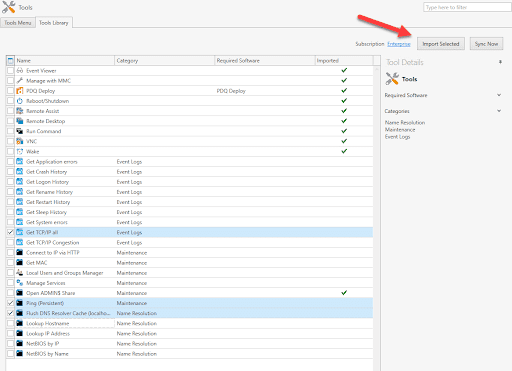Select the Maintenance category in Tool Details
This screenshot has height=371, width=512.
point(400,130)
